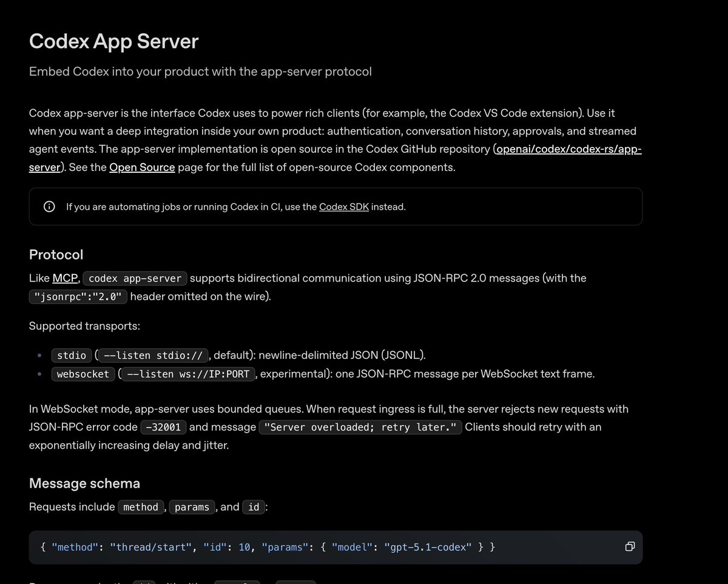Copy the thread/start JSON code block
Screen dimensions: 728x584
(630, 547)
